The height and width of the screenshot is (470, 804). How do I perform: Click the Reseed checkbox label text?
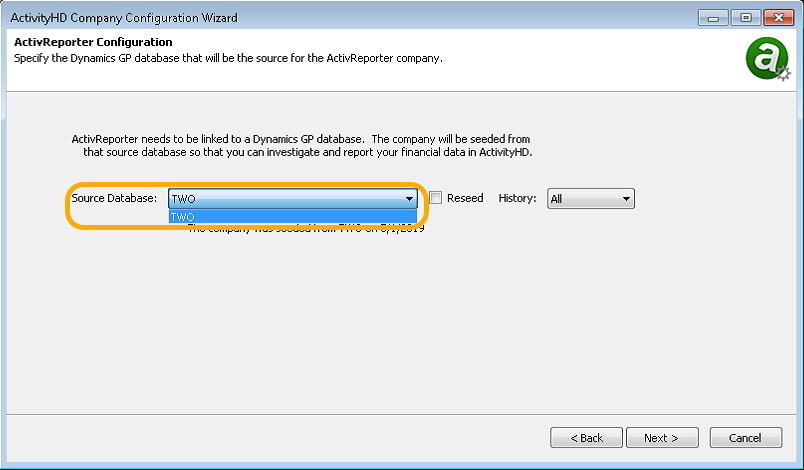coord(465,198)
